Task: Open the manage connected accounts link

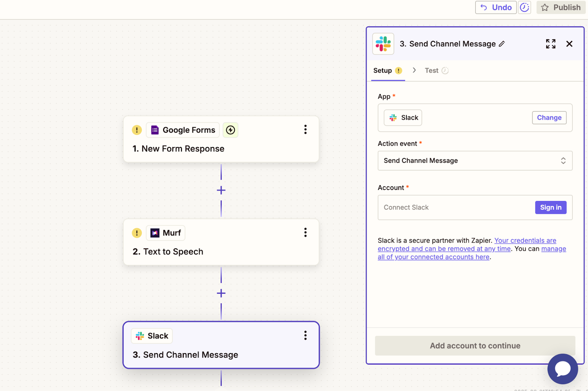Action: tap(433, 257)
